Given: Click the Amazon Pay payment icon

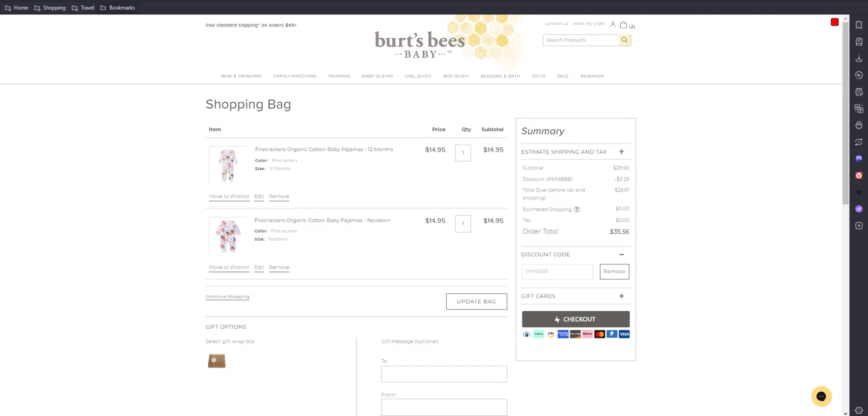Looking at the screenshot, I should (551, 334).
